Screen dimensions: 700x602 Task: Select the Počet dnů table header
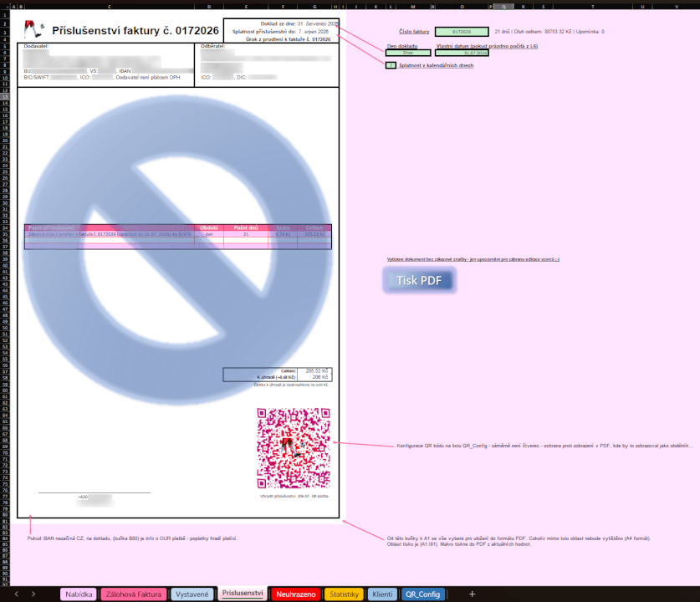246,227
